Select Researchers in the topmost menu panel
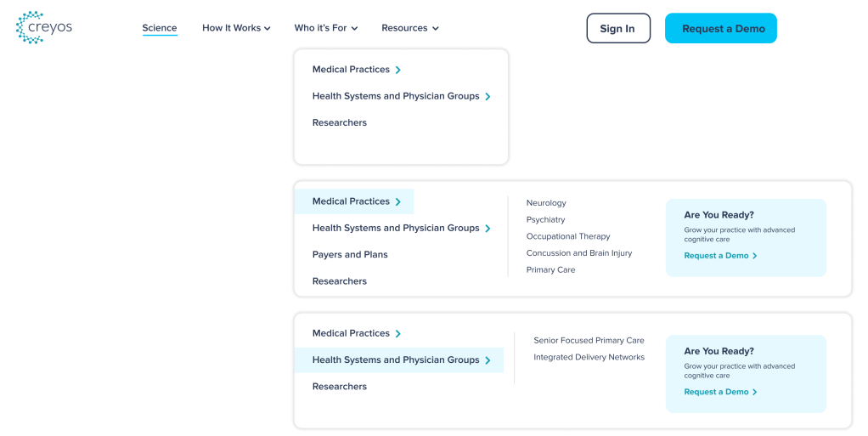 pos(340,122)
